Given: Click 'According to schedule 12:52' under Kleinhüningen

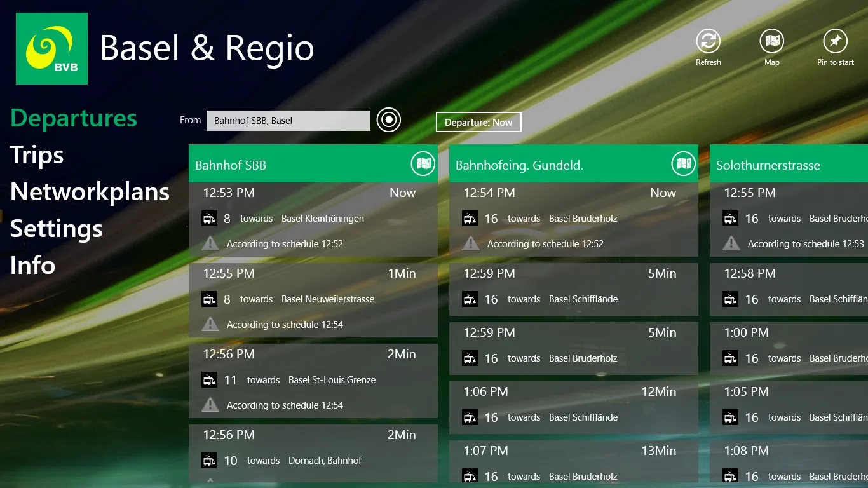Looking at the screenshot, I should pos(285,244).
